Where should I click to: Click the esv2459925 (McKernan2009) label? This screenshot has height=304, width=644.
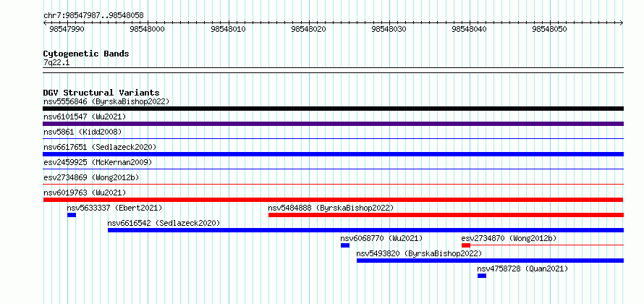[x=98, y=162]
